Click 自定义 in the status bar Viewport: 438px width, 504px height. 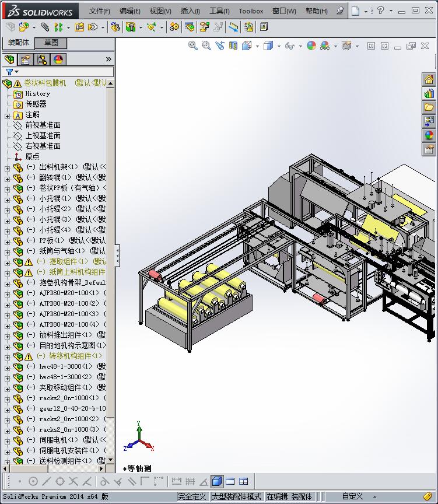pyautogui.click(x=352, y=496)
